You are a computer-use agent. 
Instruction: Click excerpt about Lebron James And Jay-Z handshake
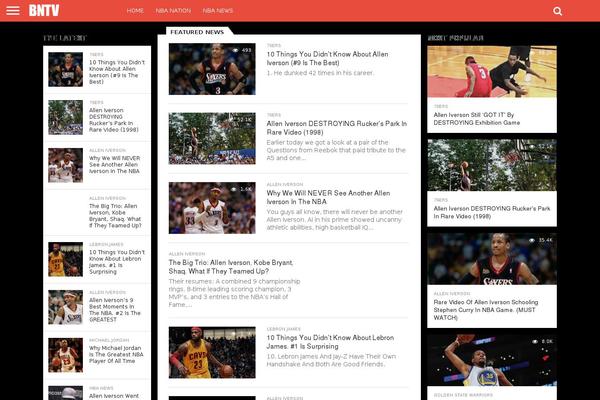coord(331,360)
